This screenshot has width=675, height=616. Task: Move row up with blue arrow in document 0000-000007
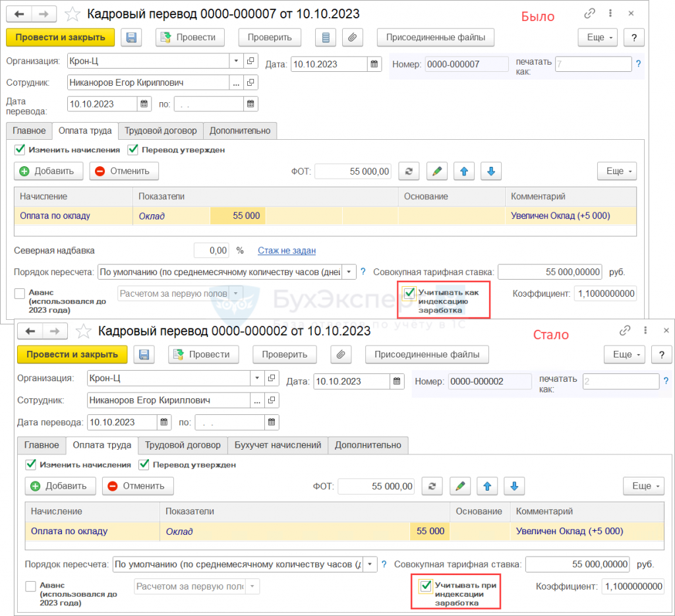point(463,171)
